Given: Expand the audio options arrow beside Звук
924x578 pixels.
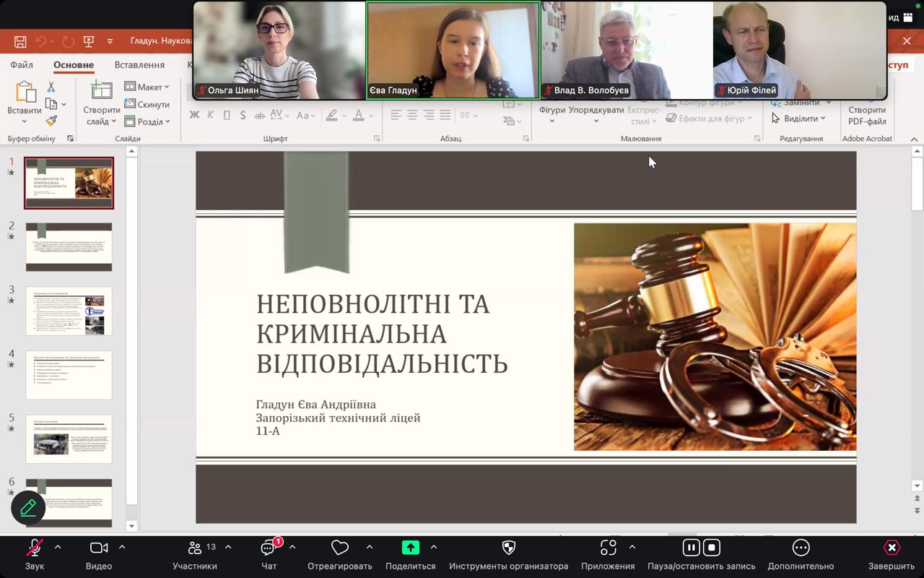Looking at the screenshot, I should tap(58, 547).
